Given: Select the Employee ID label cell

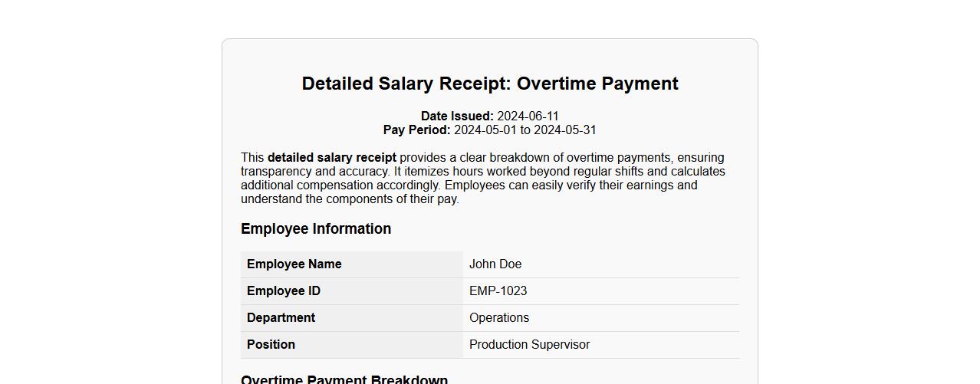Looking at the screenshot, I should (x=352, y=291).
